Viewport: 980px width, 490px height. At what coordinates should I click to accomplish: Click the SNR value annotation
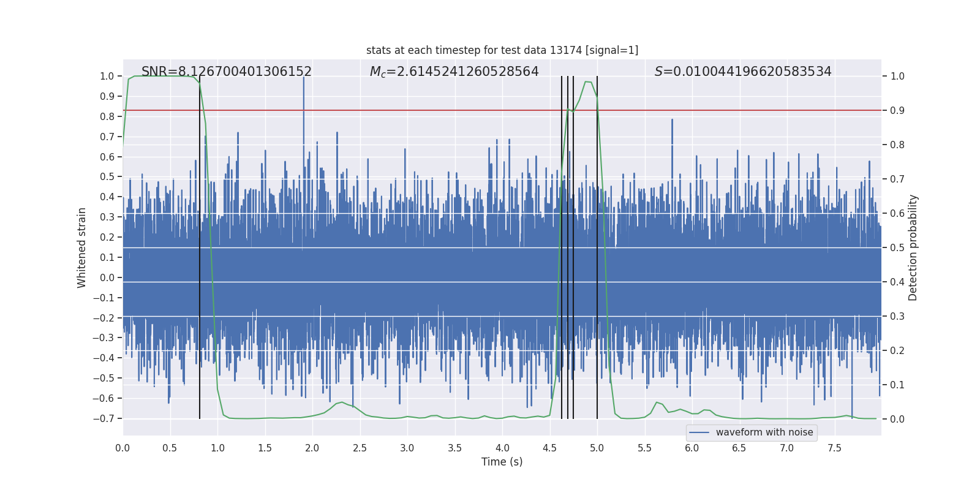coord(227,72)
